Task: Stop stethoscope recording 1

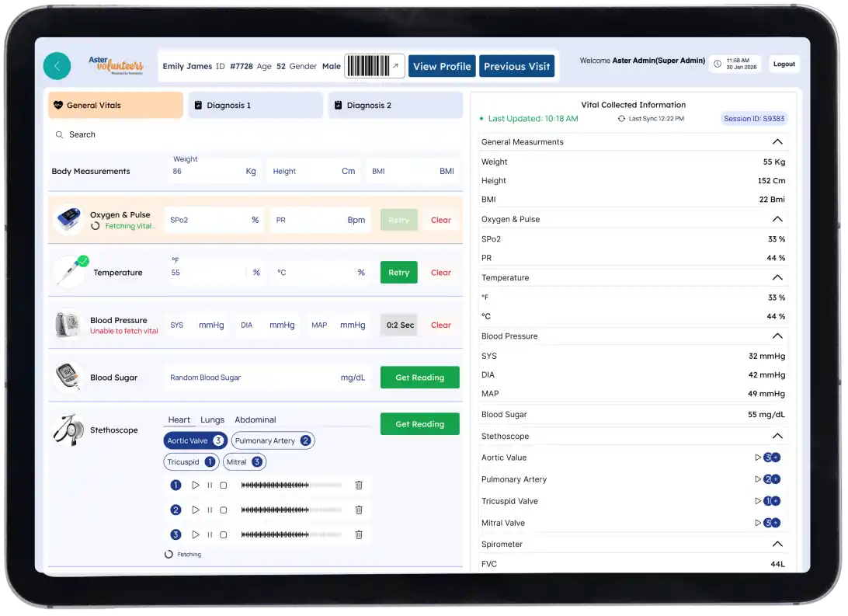Action: point(224,485)
